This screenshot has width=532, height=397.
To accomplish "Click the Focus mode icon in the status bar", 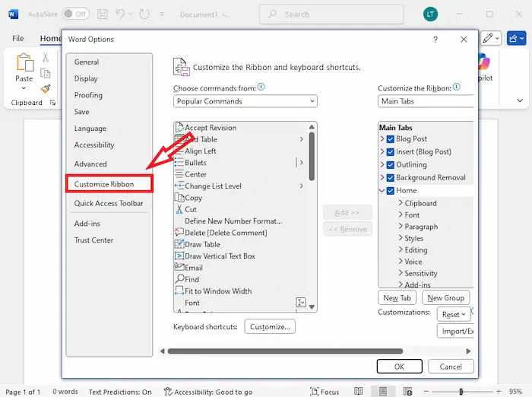I will [x=315, y=392].
